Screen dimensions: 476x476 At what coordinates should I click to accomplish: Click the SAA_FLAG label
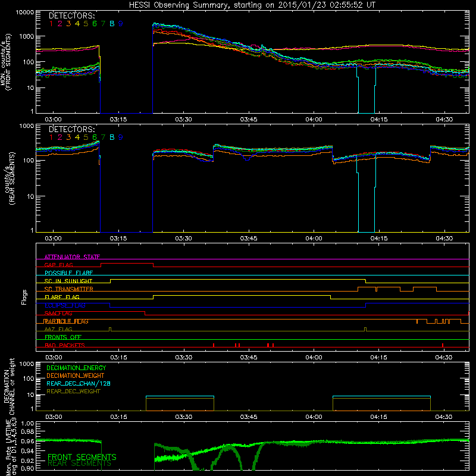58,314
